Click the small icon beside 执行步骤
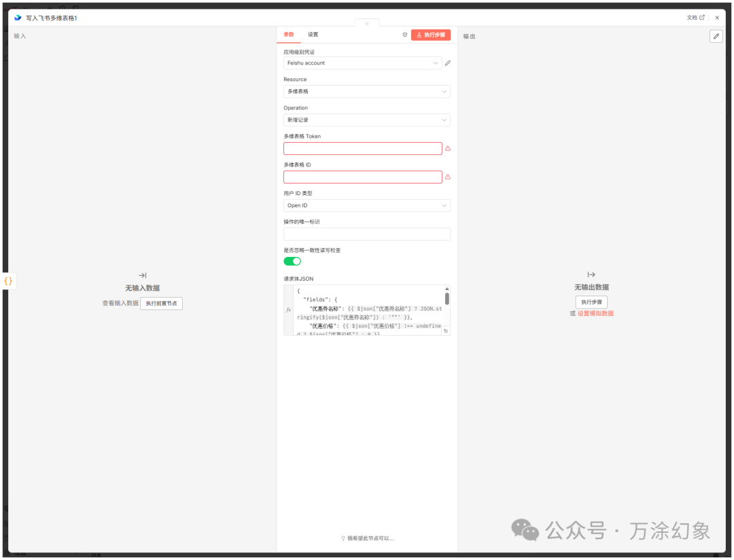Viewport: 734px width, 560px height. point(405,35)
